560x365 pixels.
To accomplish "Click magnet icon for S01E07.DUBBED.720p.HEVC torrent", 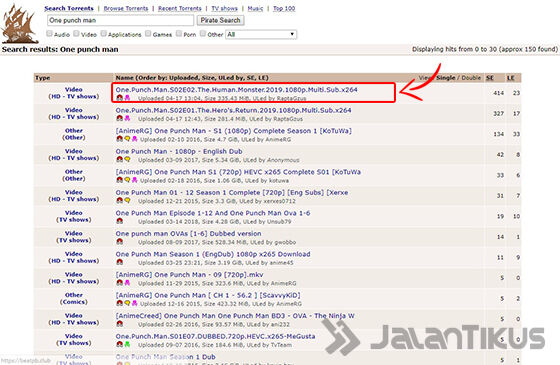I will pos(120,344).
